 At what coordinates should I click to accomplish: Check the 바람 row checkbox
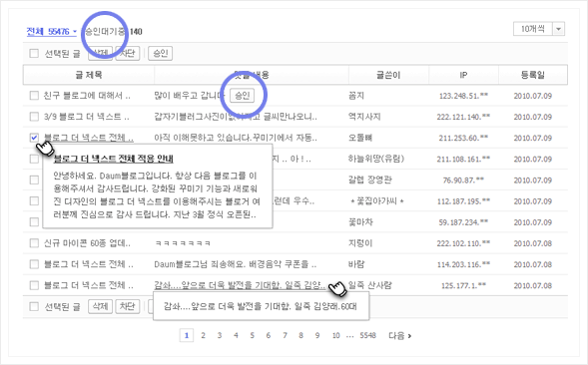(34, 264)
